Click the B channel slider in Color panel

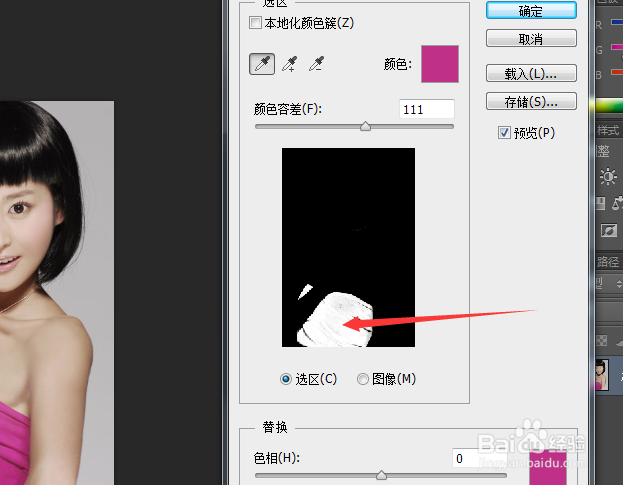(x=617, y=72)
